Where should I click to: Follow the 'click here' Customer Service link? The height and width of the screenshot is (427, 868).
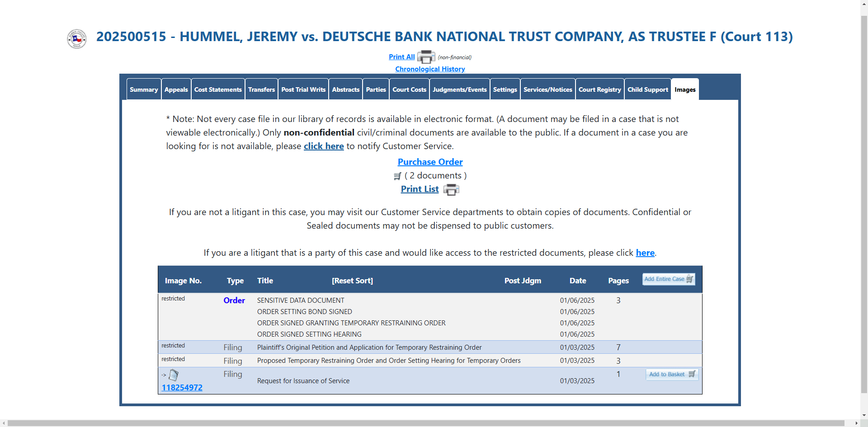324,146
